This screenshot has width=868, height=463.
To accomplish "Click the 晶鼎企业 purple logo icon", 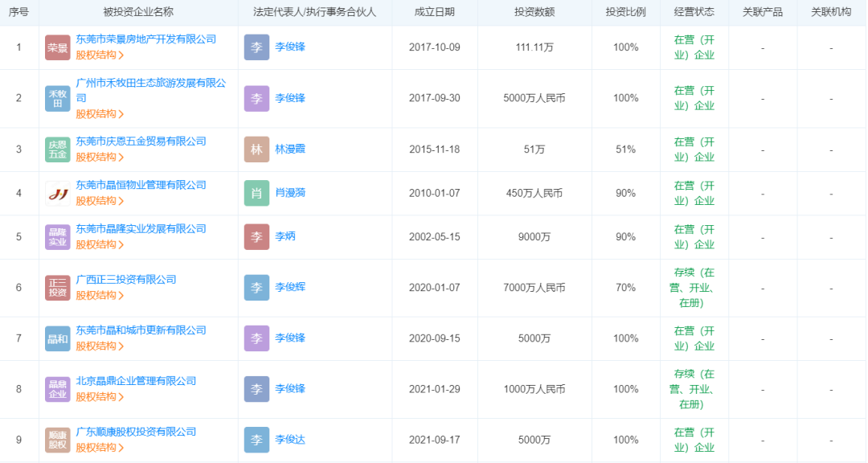I will pos(58,389).
